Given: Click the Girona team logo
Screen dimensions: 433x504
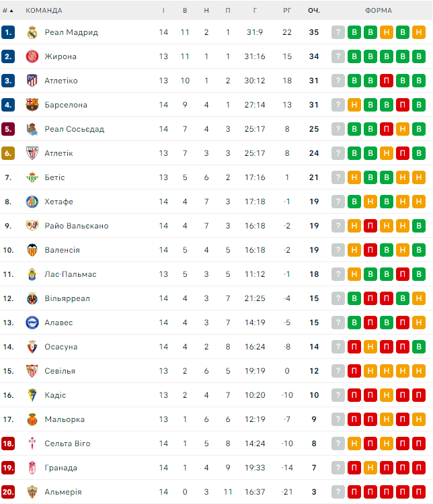Looking at the screenshot, I should (x=32, y=56).
